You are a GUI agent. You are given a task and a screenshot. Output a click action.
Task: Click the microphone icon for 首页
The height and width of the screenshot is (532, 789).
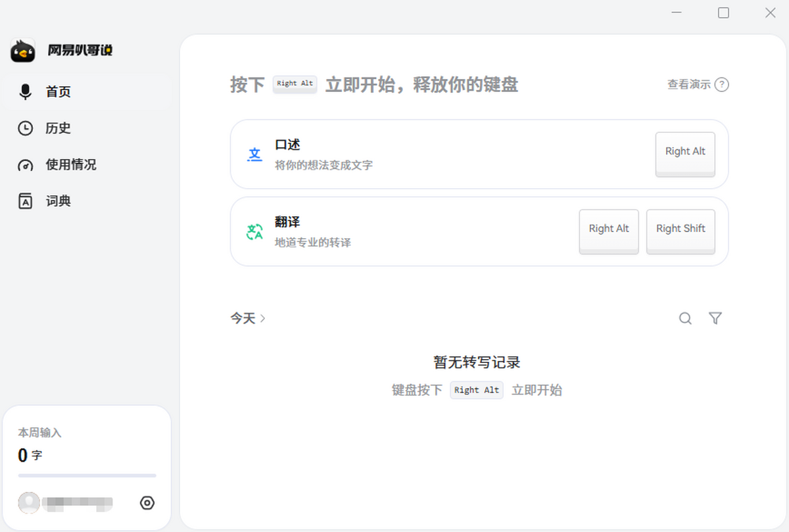click(x=25, y=92)
